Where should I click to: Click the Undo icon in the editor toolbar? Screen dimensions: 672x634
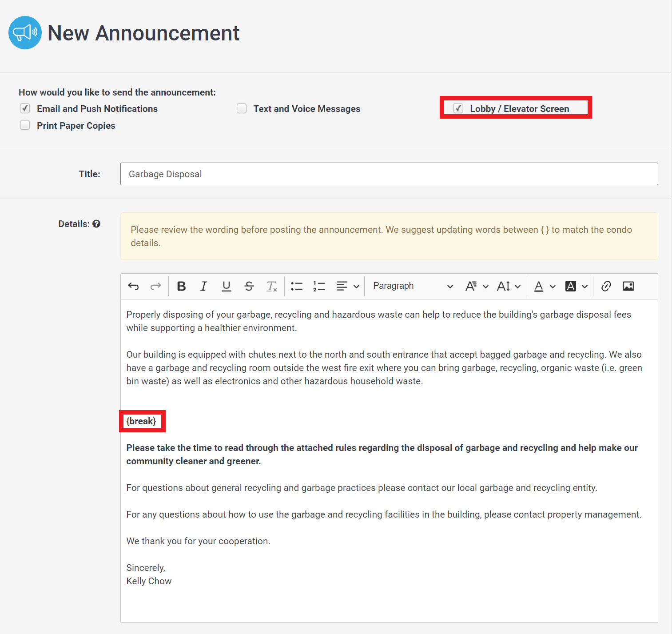click(133, 286)
